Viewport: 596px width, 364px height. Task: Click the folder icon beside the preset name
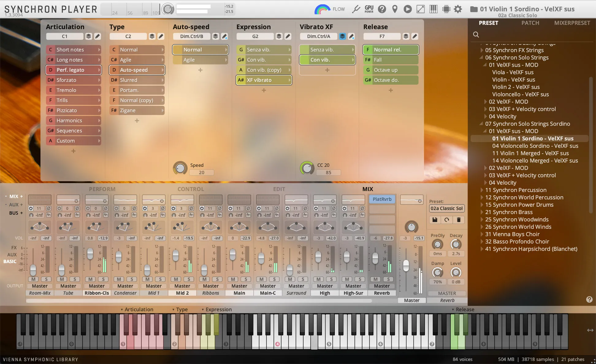[x=474, y=9]
